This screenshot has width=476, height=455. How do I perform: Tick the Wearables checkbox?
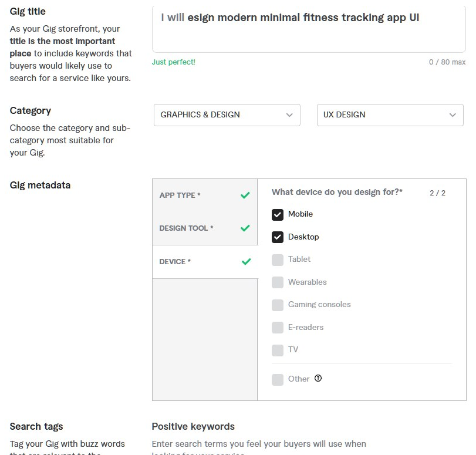278,282
